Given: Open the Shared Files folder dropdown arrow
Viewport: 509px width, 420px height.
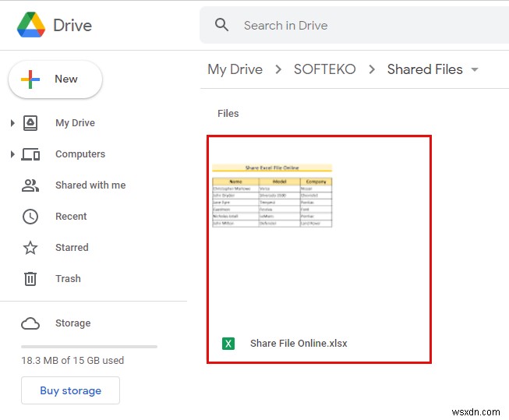Looking at the screenshot, I should [474, 70].
